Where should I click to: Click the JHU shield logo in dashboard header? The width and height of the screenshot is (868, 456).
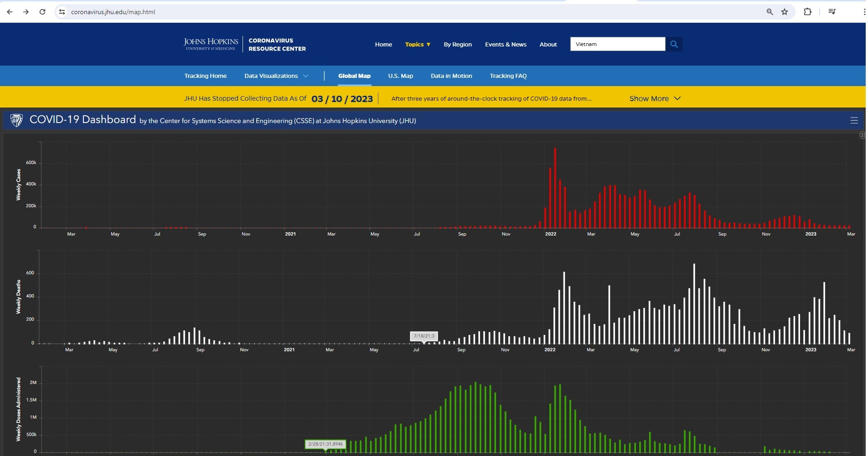[x=16, y=120]
